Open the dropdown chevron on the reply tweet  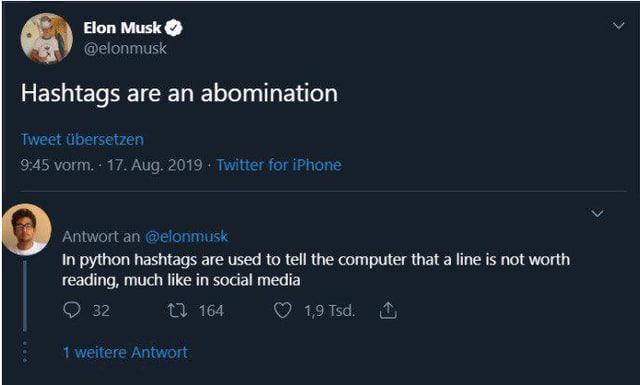pyautogui.click(x=597, y=214)
